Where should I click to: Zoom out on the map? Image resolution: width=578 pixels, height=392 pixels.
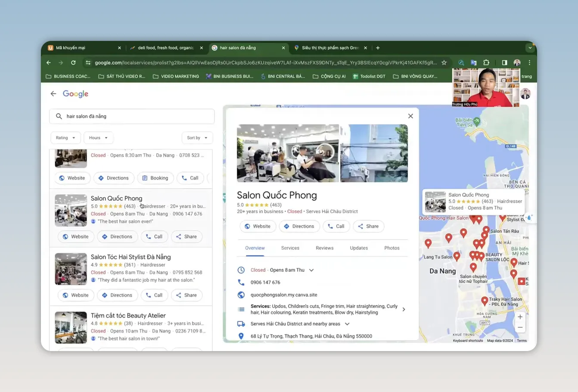[x=520, y=327]
